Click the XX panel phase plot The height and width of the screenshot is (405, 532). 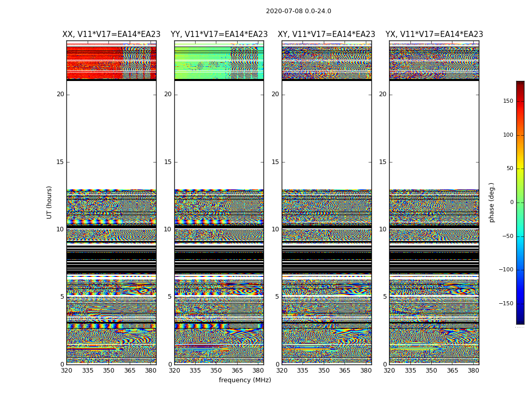pyautogui.click(x=111, y=202)
